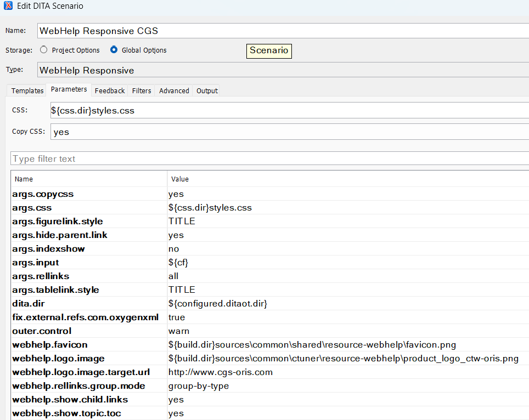This screenshot has width=529, height=420.
Task: Select the webhelp.show.child.links parameter
Action: click(70, 400)
